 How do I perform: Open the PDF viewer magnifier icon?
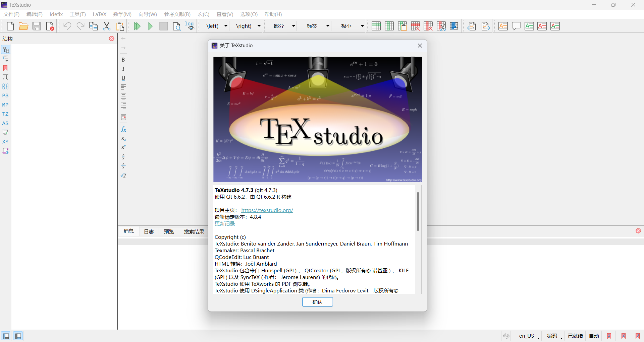click(177, 26)
